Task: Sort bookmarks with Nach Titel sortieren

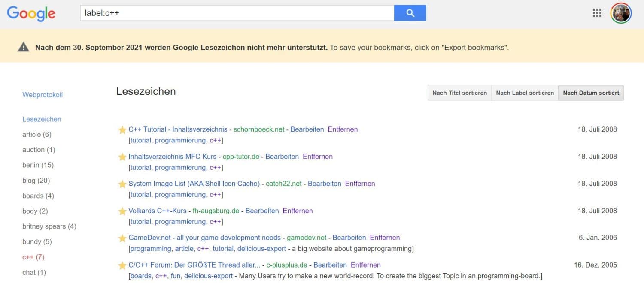Action: pyautogui.click(x=459, y=93)
